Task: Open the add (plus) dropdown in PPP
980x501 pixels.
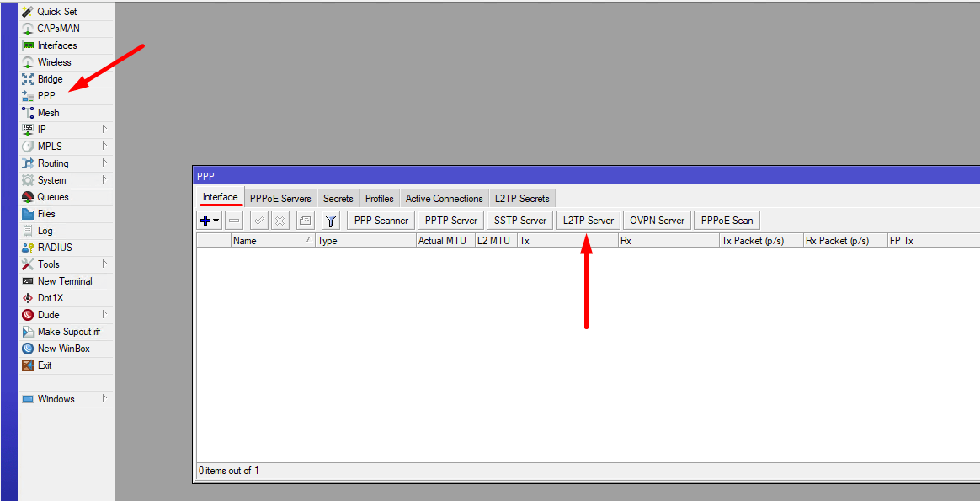Action: (210, 221)
